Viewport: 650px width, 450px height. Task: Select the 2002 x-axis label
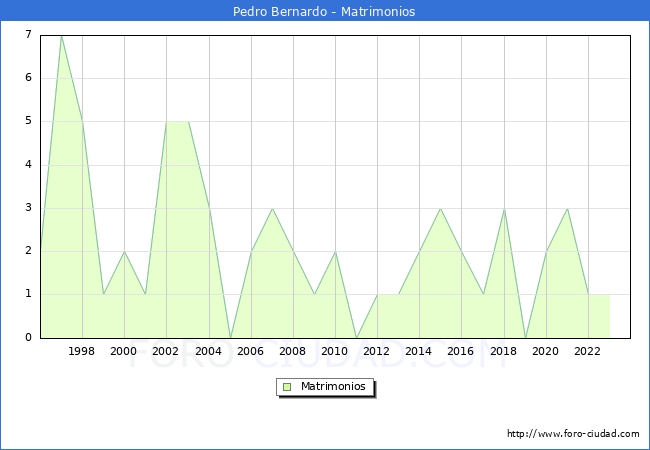click(x=165, y=351)
